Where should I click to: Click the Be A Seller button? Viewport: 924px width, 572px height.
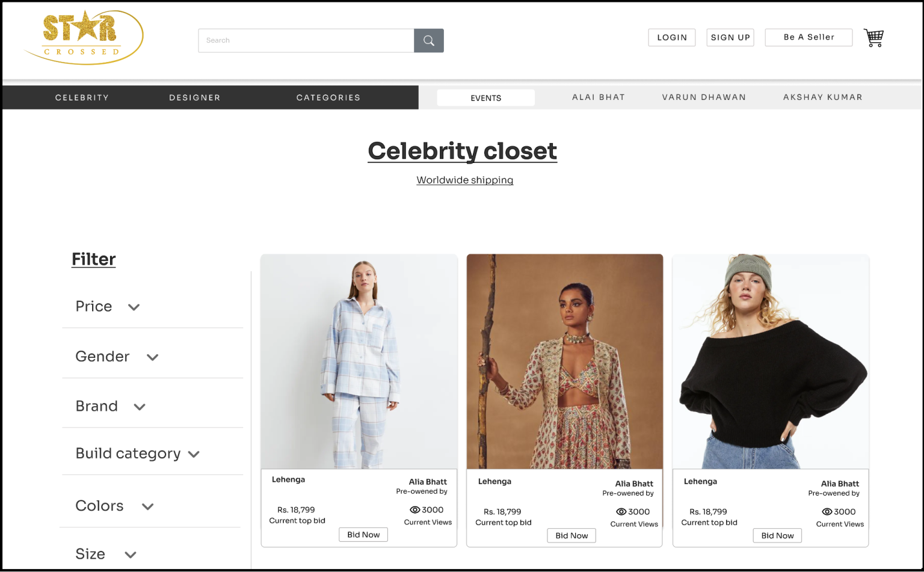(808, 37)
